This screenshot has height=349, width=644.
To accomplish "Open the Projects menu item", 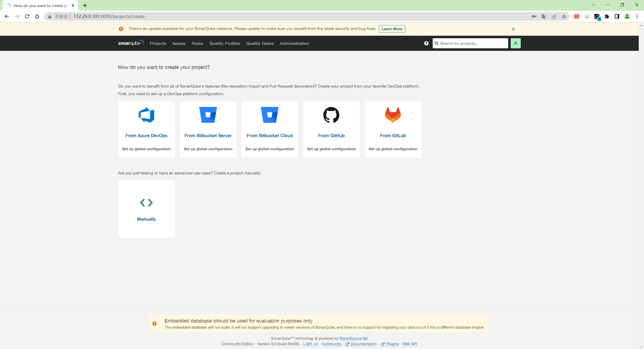I will [x=158, y=43].
